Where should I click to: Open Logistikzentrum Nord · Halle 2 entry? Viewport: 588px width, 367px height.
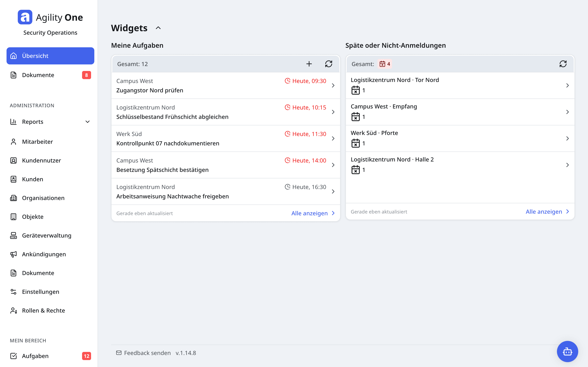point(460,165)
